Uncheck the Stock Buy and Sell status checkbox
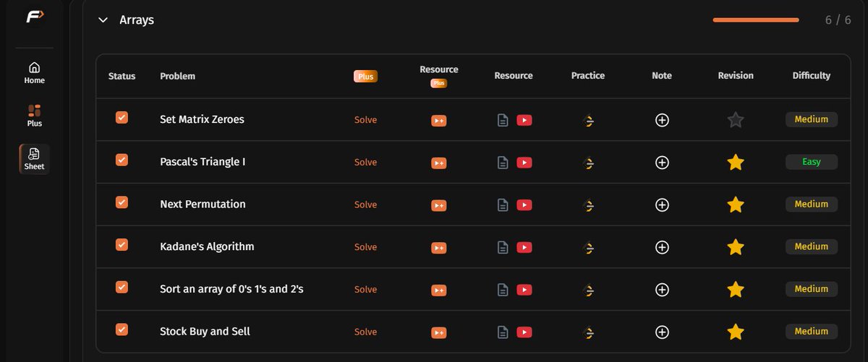This screenshot has height=362, width=868. (122, 329)
